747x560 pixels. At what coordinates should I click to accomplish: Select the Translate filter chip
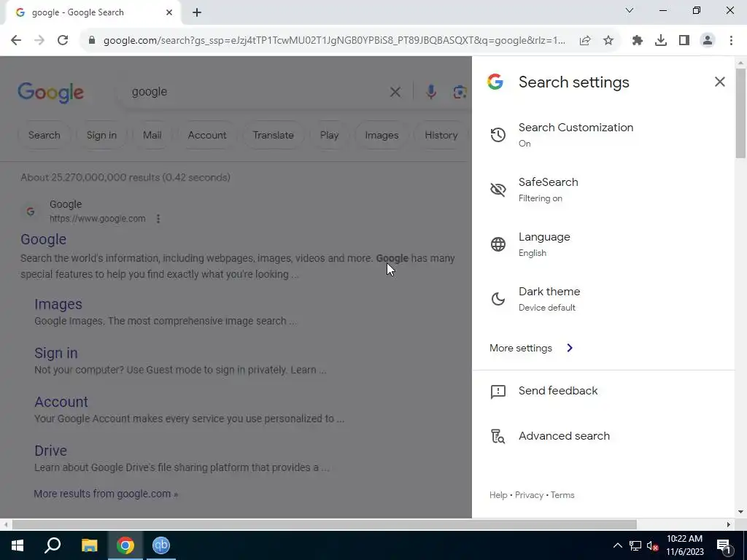click(273, 135)
